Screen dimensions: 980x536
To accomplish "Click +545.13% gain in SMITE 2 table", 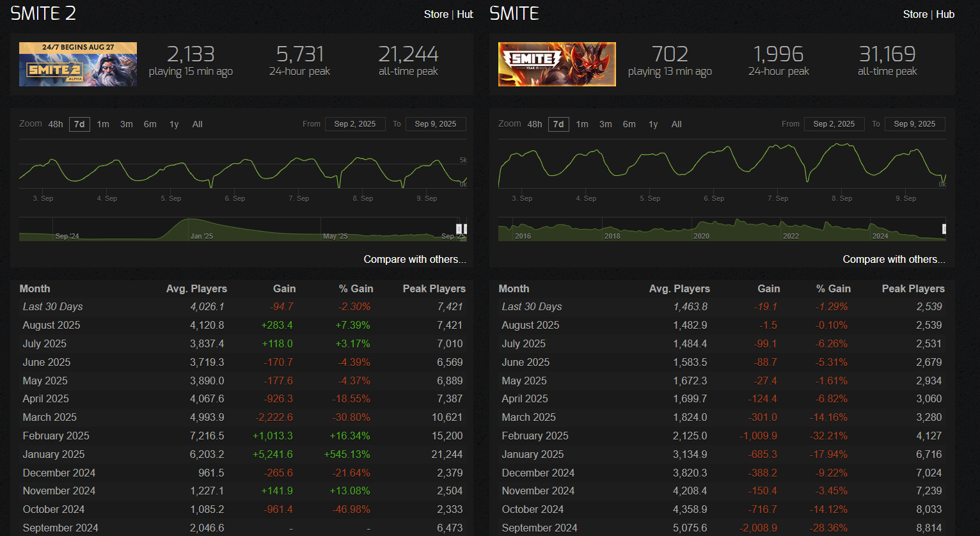I will pos(347,454).
